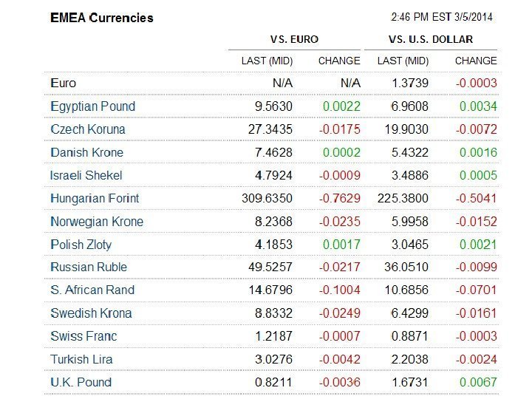Open the Norwegian Krone link

click(x=97, y=222)
